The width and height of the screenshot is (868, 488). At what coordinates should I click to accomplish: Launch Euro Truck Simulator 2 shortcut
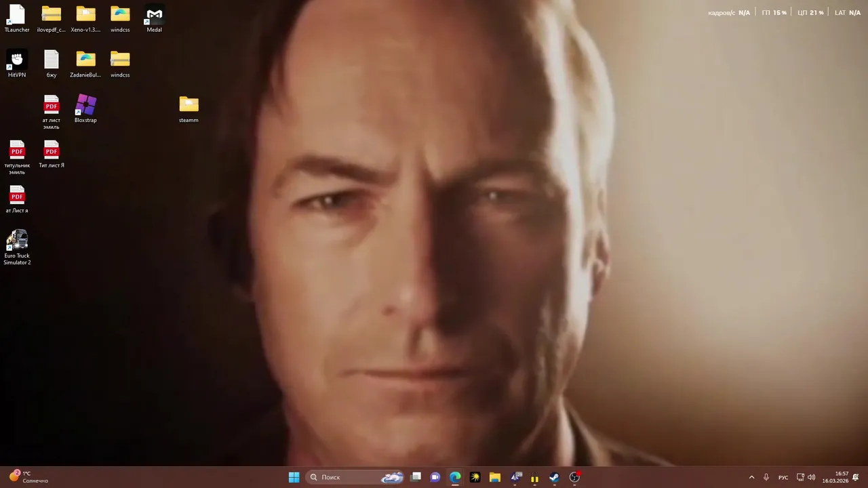point(17,248)
